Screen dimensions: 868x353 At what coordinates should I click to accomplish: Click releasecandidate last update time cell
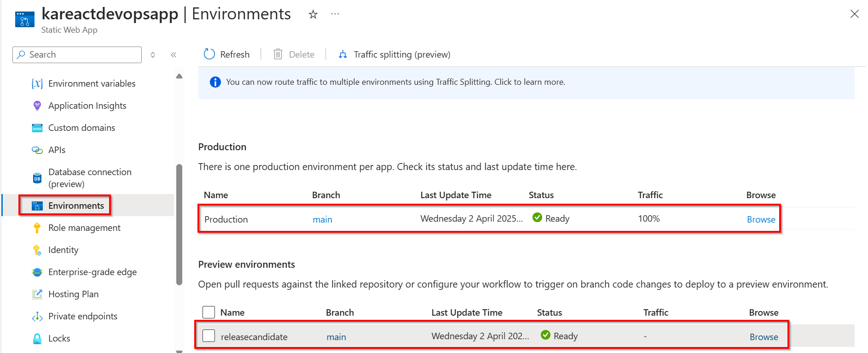(480, 336)
